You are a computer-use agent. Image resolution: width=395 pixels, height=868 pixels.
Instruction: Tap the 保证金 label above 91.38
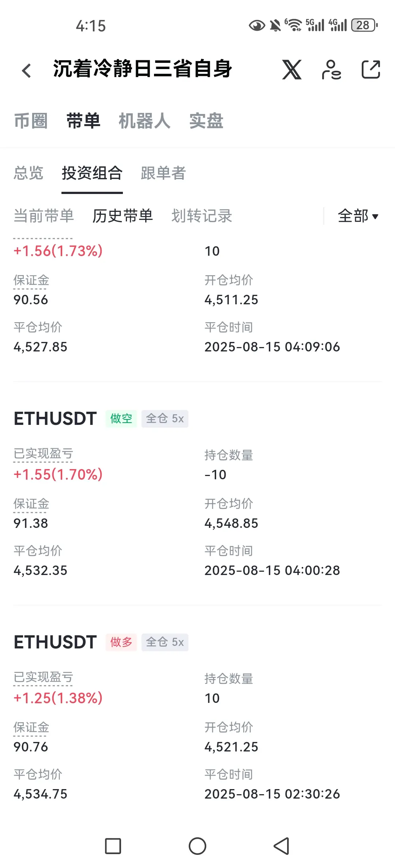point(31,504)
